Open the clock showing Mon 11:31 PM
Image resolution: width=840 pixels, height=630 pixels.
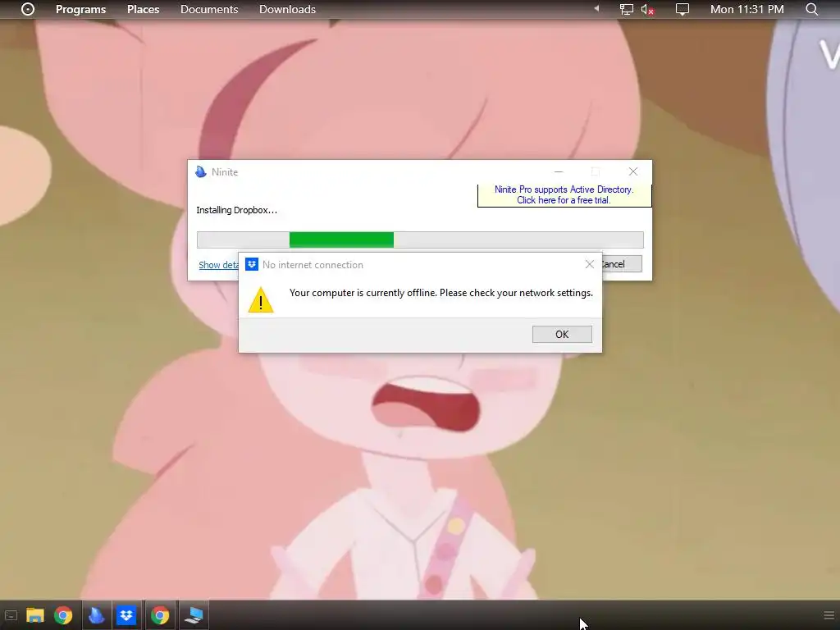[746, 9]
